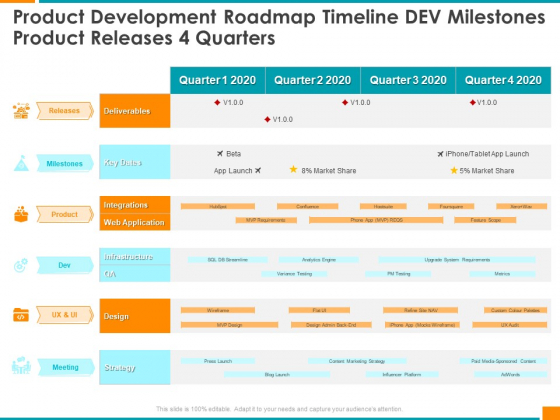Click the Analytics Engine bar
Viewport: 560px width, 420px height.
point(319,260)
